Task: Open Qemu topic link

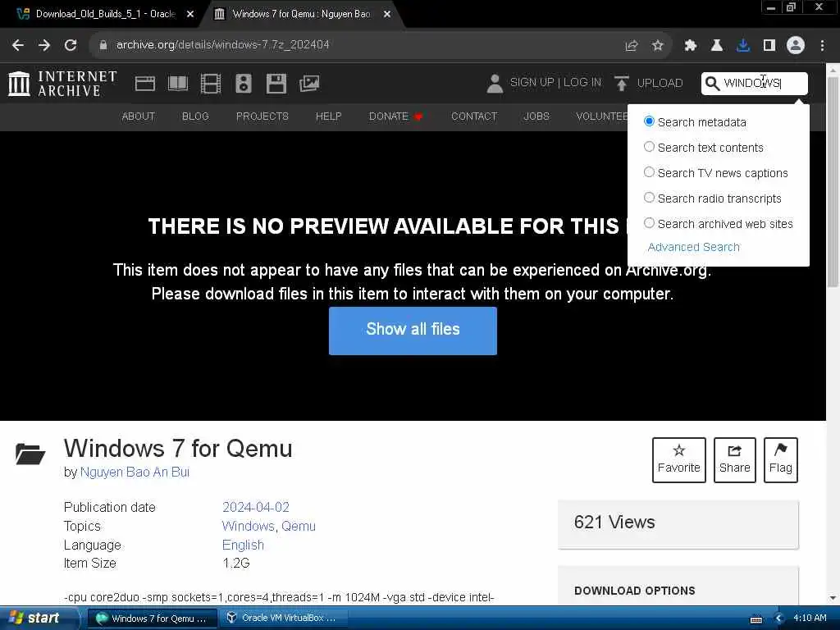Action: [x=299, y=526]
